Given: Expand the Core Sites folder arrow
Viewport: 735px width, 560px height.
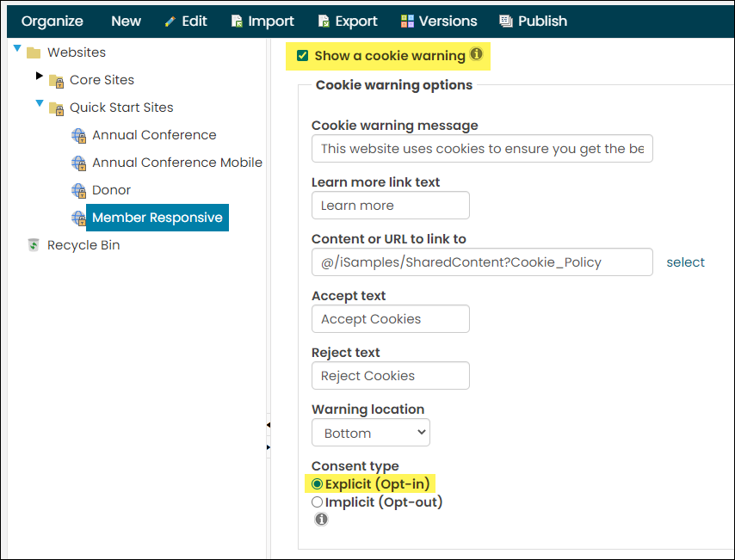Looking at the screenshot, I should (40, 76).
